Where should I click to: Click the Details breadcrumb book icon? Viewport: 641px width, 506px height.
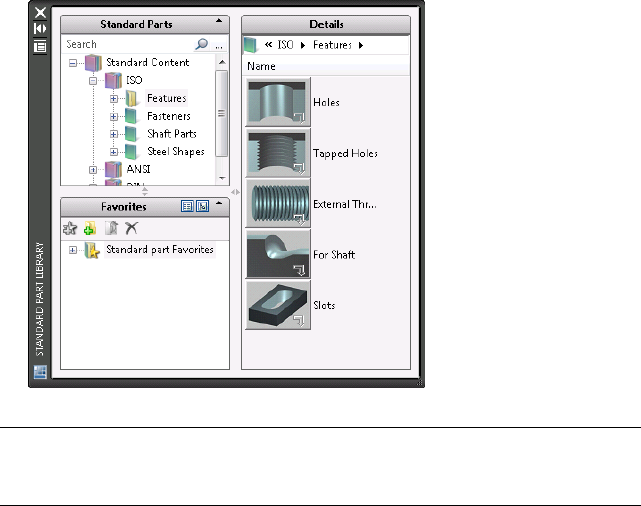(250, 45)
